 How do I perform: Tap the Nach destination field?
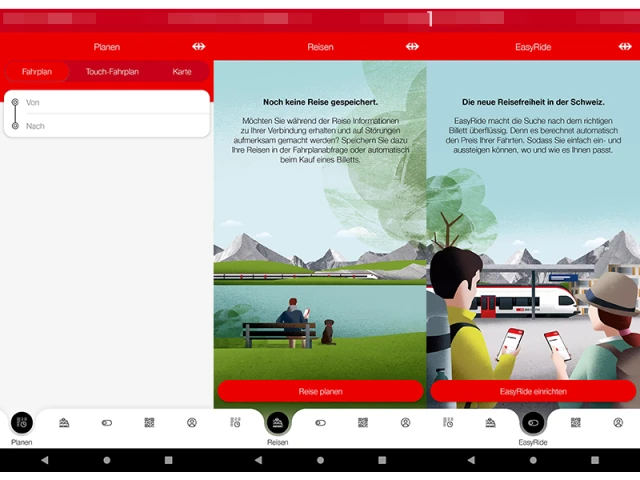(x=107, y=126)
